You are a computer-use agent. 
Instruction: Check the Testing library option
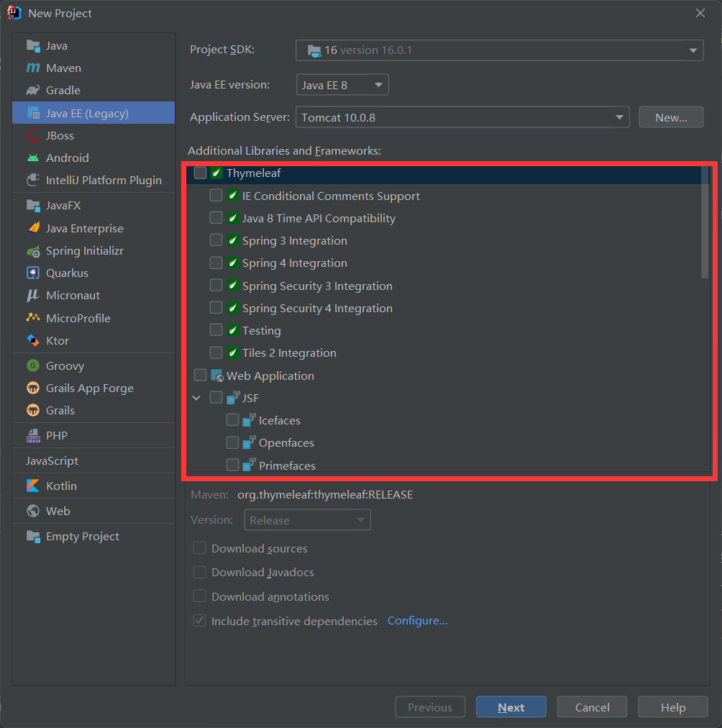(216, 329)
